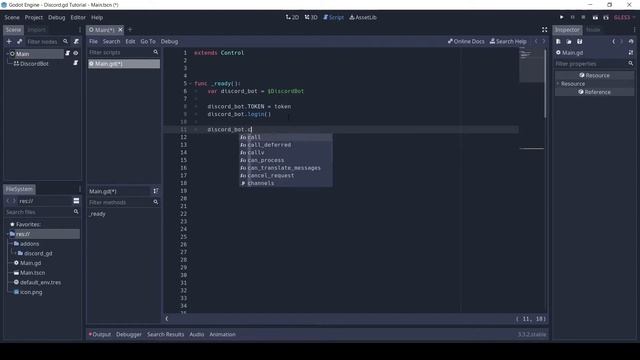Toggle distraction-free mode
This screenshot has width=640, height=360.
click(544, 30)
